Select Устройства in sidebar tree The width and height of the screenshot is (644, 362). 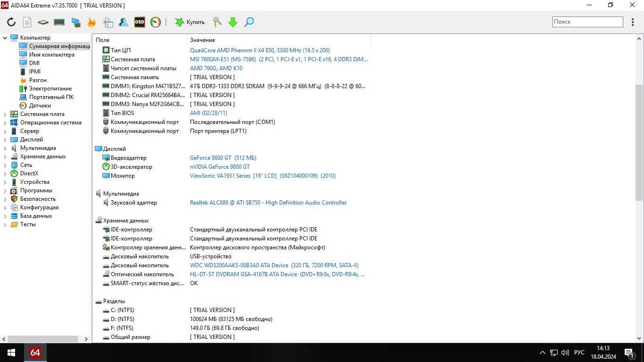coord(30,182)
